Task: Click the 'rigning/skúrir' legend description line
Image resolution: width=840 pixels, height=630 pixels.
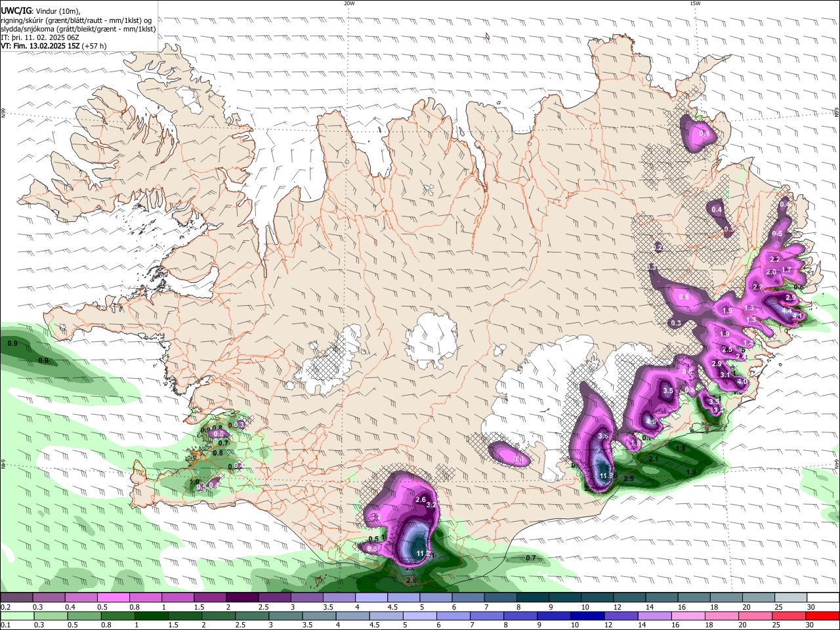Action: tap(76, 20)
